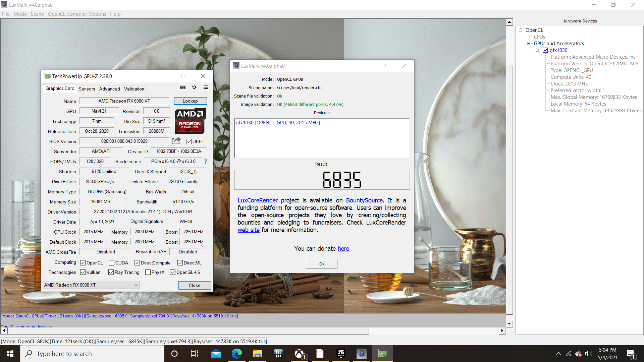Collapse GPUs and Accelerators tree node

click(x=529, y=43)
